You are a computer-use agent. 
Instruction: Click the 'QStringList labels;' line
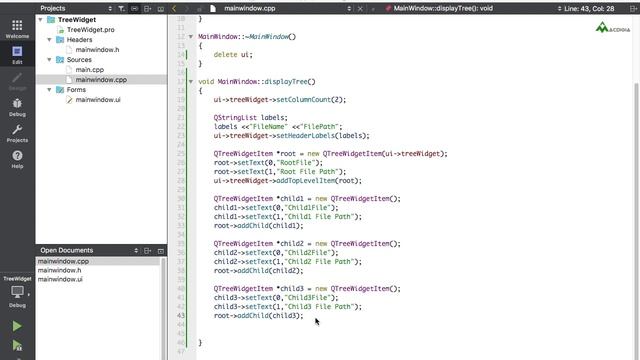(251, 118)
